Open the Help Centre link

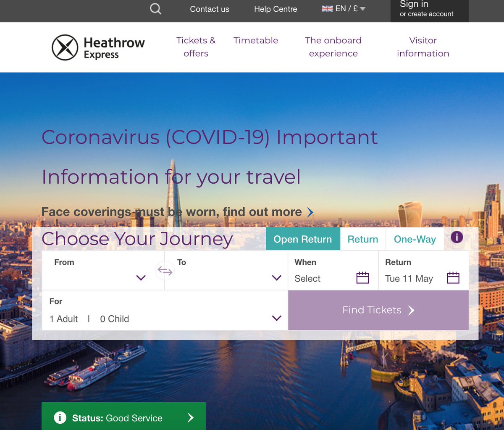(x=276, y=9)
